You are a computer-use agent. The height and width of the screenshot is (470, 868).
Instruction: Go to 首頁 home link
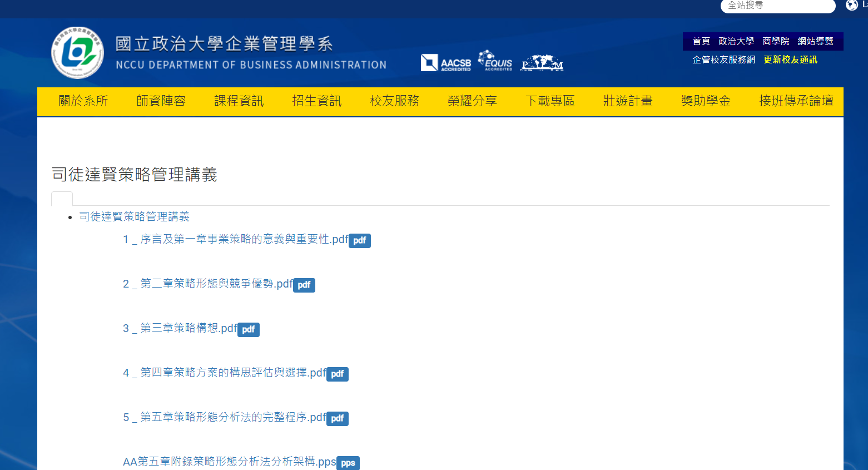pyautogui.click(x=701, y=41)
